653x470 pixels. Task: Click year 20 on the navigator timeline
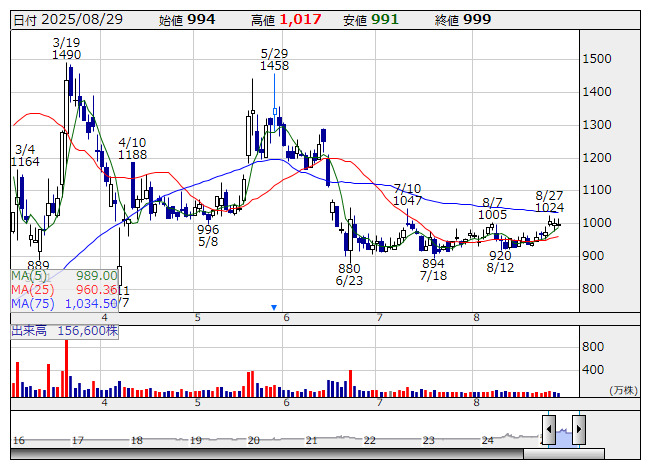(x=253, y=440)
